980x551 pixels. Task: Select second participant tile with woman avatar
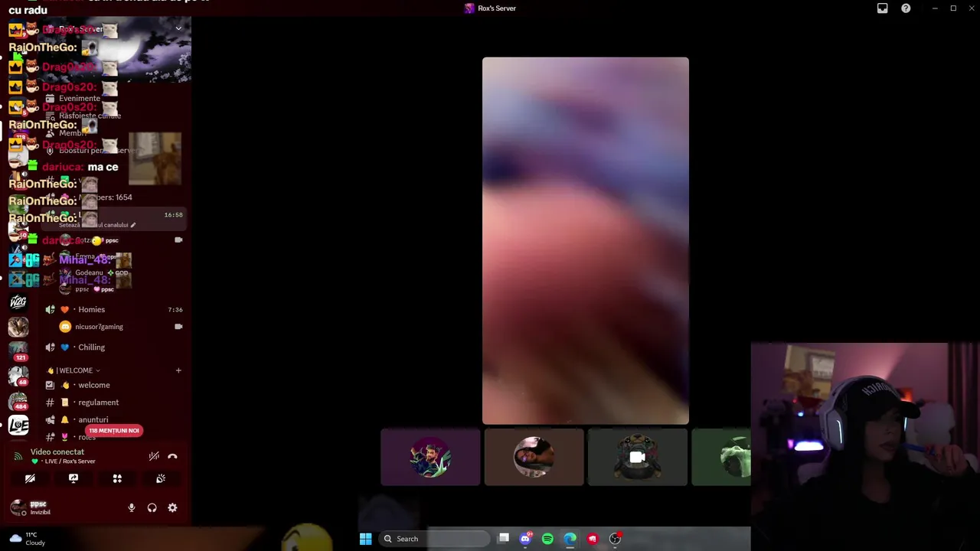534,457
